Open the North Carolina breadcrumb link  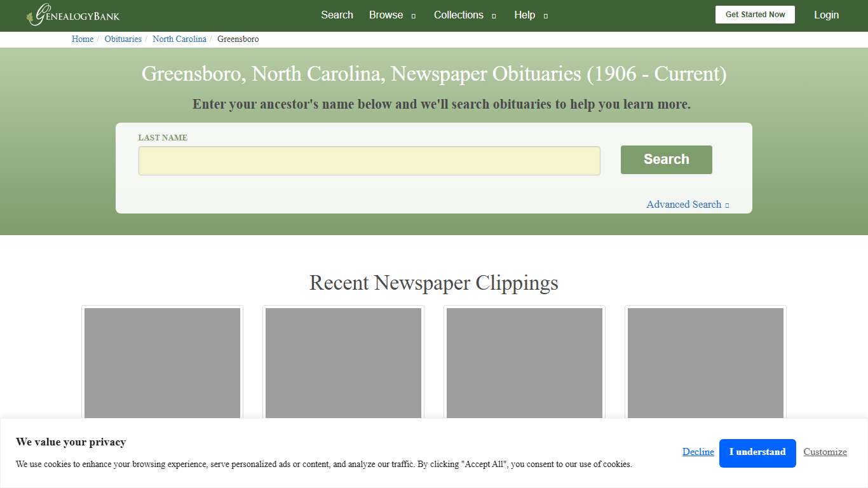[x=179, y=39]
